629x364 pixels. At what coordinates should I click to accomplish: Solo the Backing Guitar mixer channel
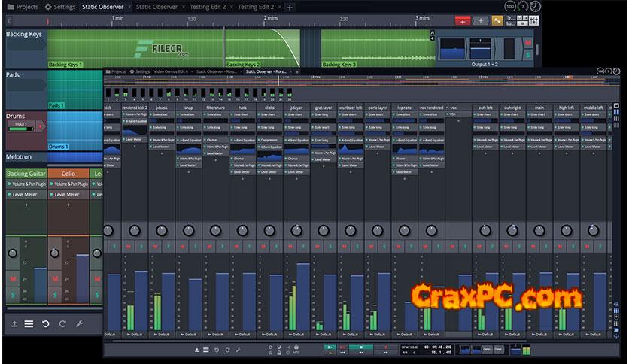point(13,294)
